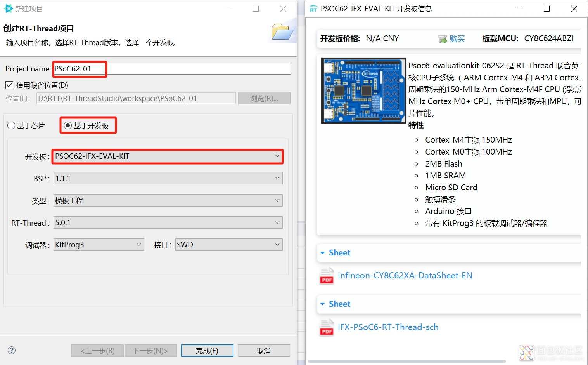
Task: Click the 'N/A CNY' price value
Action: 382,38
